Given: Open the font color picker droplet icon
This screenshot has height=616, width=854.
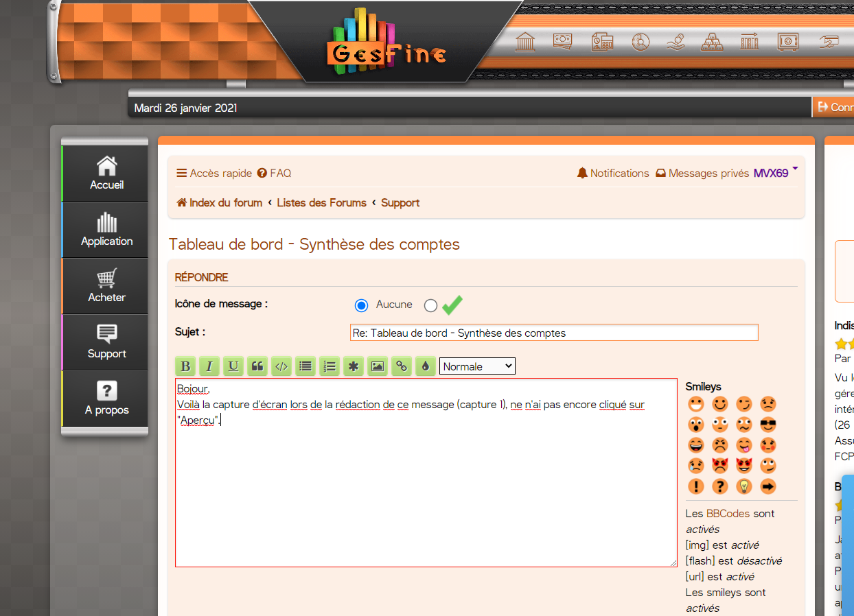Looking at the screenshot, I should coord(425,366).
